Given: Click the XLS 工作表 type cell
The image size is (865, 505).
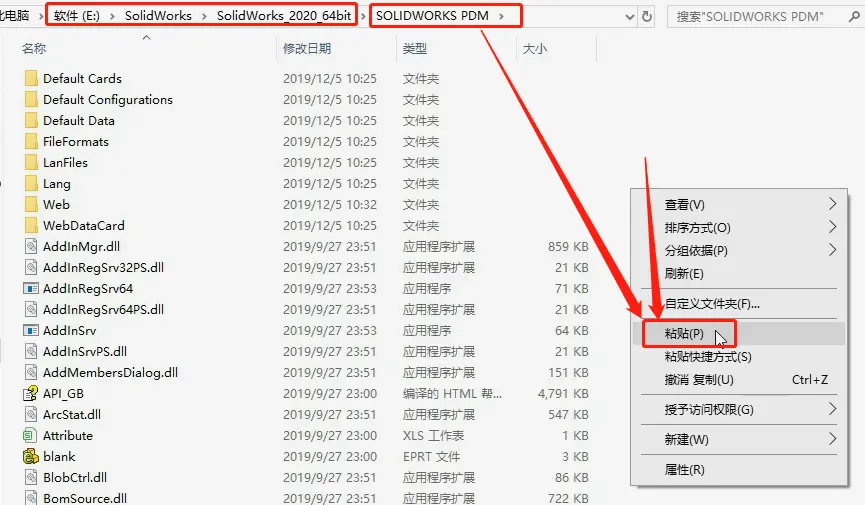Looking at the screenshot, I should coord(433,435).
